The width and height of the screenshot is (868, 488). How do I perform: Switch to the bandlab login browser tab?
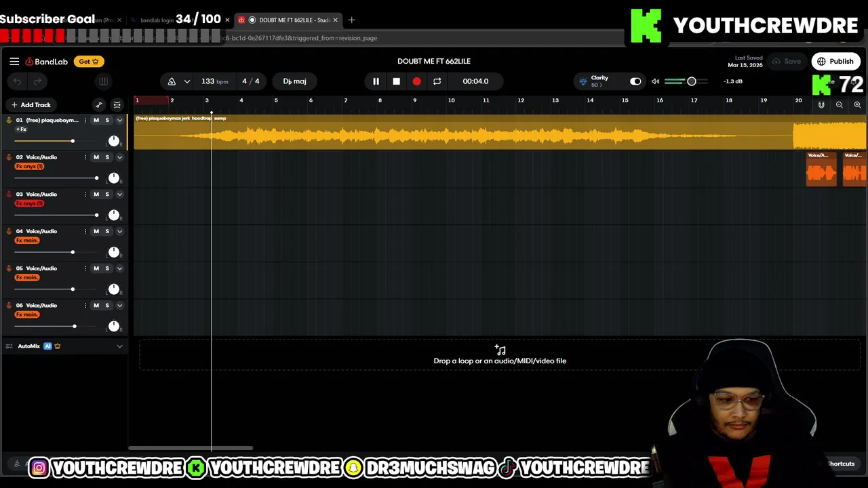[x=179, y=20]
